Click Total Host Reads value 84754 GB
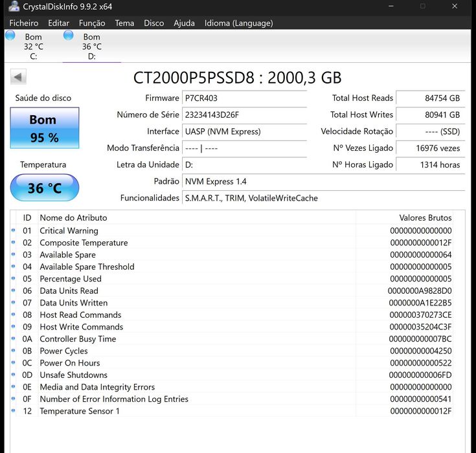476x453 pixels. tap(431, 98)
